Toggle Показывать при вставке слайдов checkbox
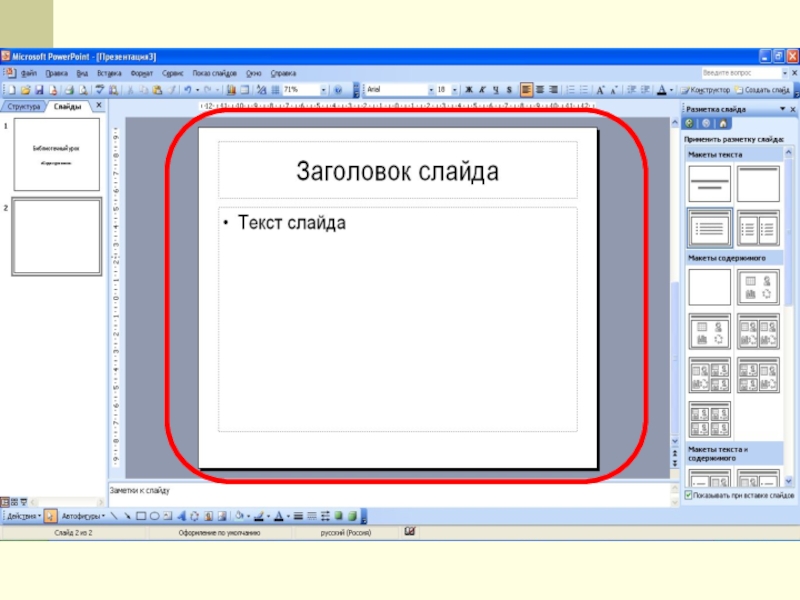 688,495
